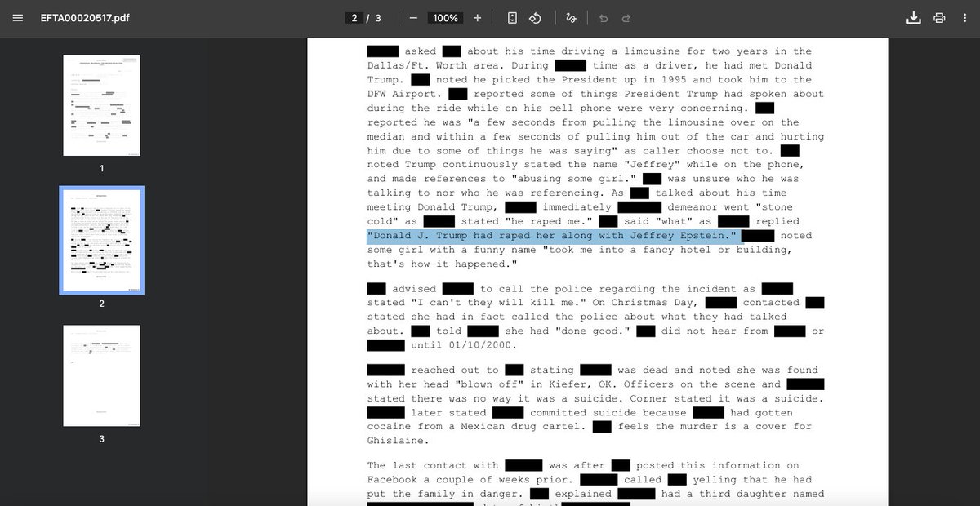Open page 1 thumbnail
980x506 pixels.
(101, 105)
